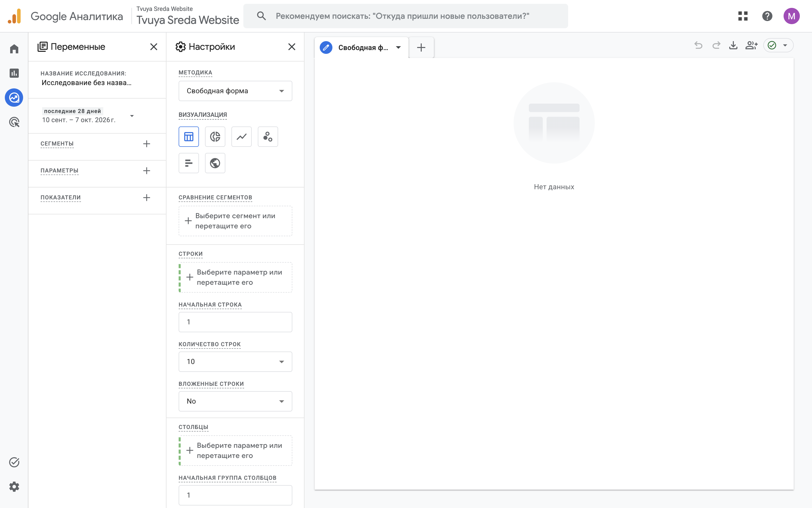Click the search field at top

pyautogui.click(x=405, y=16)
